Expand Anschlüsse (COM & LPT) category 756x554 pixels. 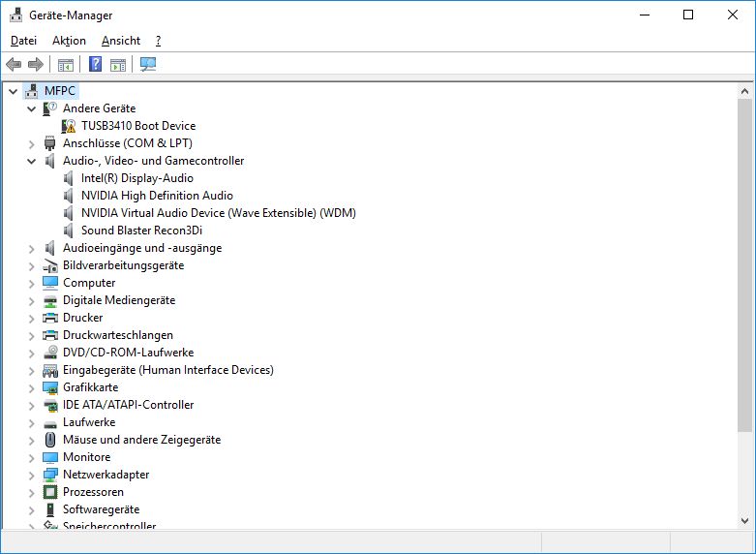coord(31,143)
